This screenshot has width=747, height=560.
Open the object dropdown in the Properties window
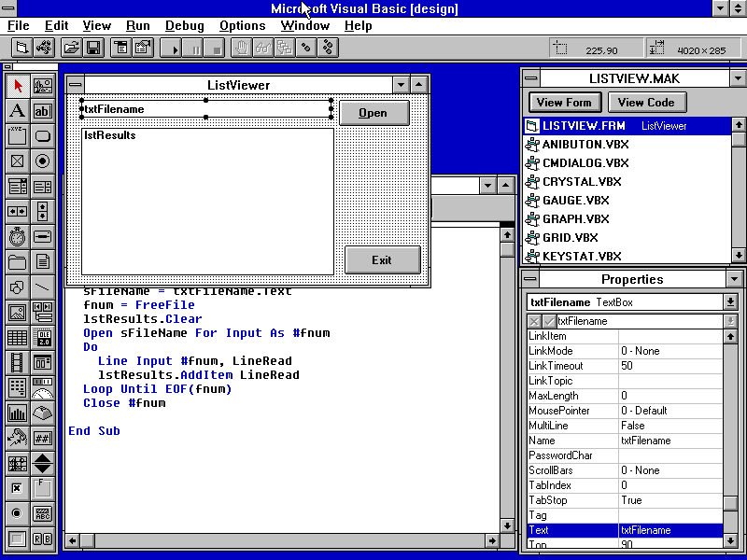point(727,301)
